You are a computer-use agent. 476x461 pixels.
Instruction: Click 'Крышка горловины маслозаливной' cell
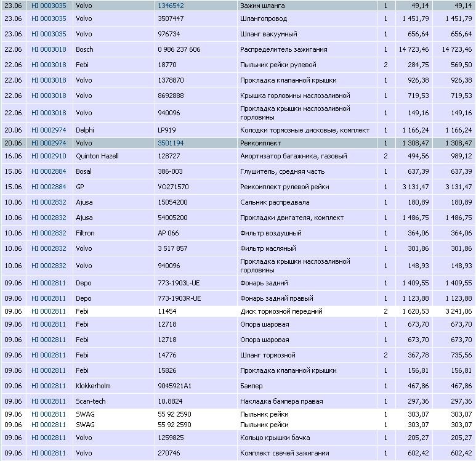[295, 96]
